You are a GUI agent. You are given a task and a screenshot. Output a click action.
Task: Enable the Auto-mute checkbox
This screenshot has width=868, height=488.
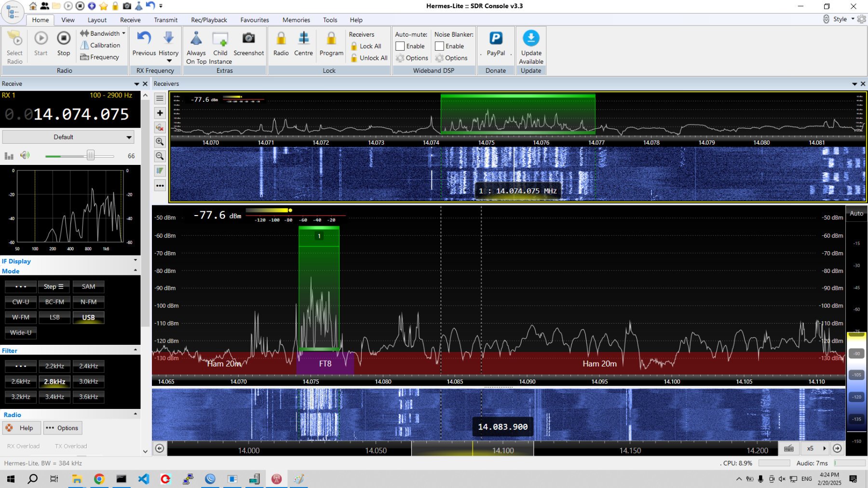point(400,46)
